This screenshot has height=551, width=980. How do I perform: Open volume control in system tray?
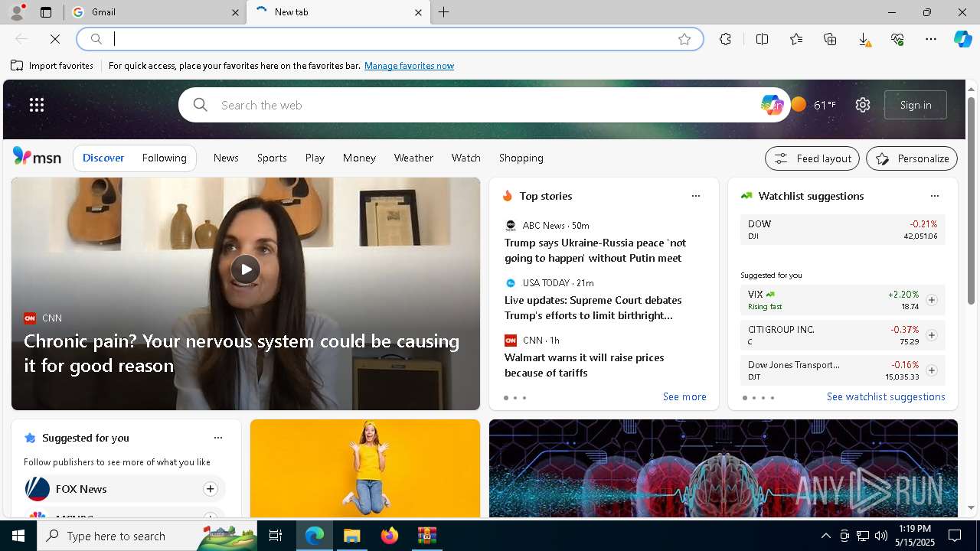[x=881, y=536]
